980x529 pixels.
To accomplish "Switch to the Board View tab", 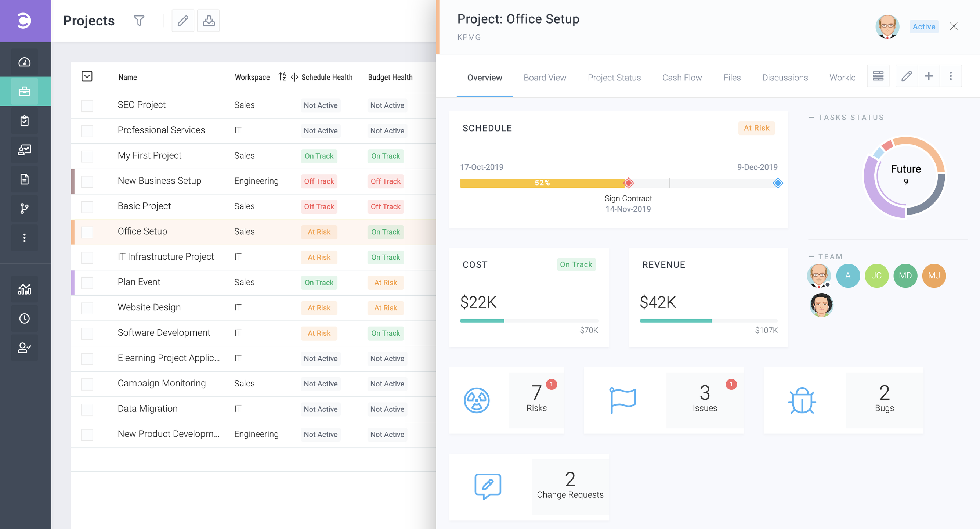I will [545, 78].
